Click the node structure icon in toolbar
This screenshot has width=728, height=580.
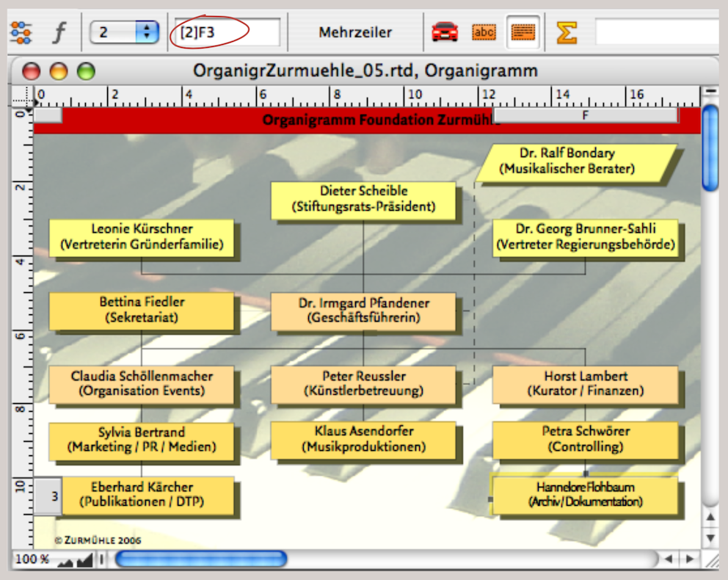click(21, 32)
